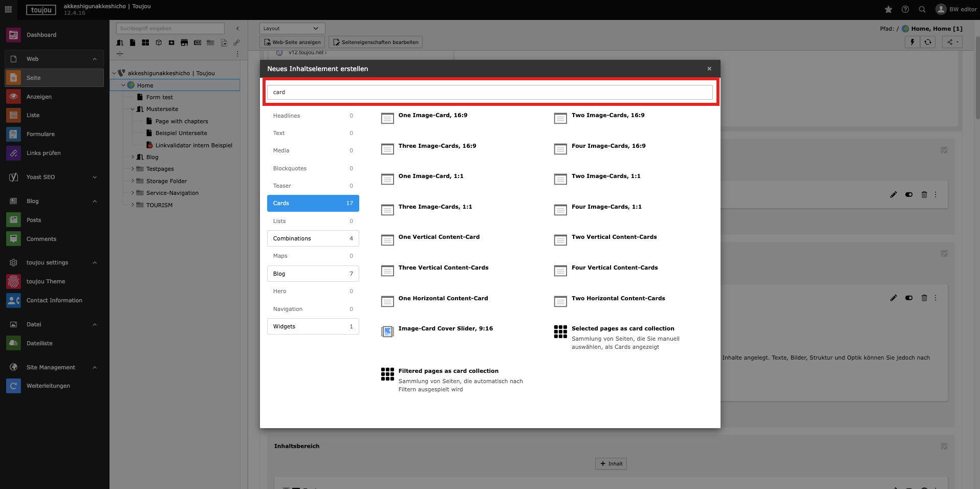980x489 pixels.
Task: Expand the TOURISM folder in tree
Action: pyautogui.click(x=133, y=205)
